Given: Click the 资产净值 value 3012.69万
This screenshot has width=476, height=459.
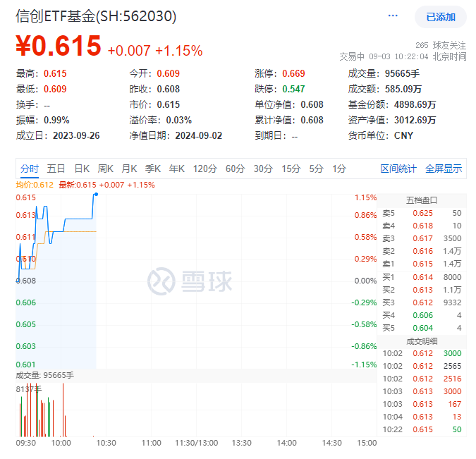Looking at the screenshot, I should click(x=415, y=120).
